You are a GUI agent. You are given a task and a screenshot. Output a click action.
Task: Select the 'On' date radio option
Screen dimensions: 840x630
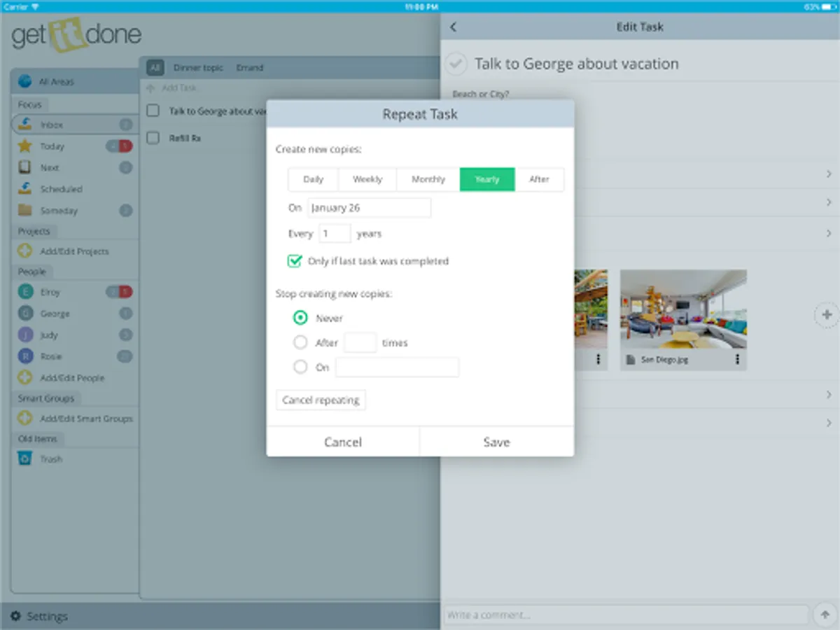300,367
